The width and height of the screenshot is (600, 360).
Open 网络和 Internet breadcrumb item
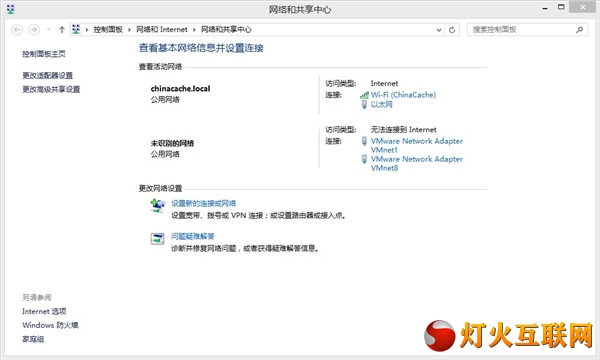162,29
